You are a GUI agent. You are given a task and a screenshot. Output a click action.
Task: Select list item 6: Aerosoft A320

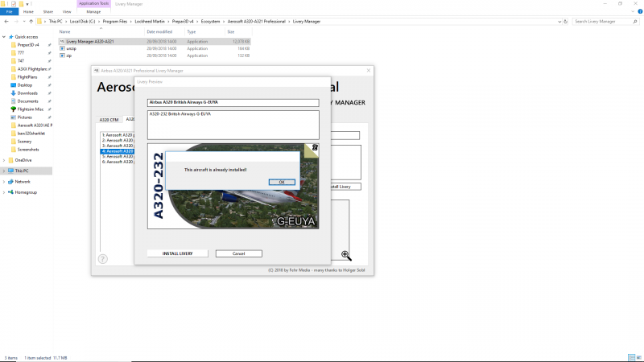tap(117, 162)
